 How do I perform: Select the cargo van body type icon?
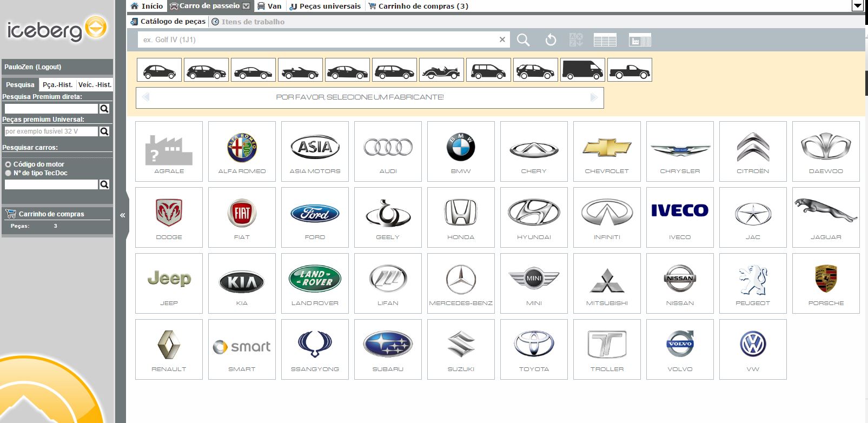(x=582, y=70)
